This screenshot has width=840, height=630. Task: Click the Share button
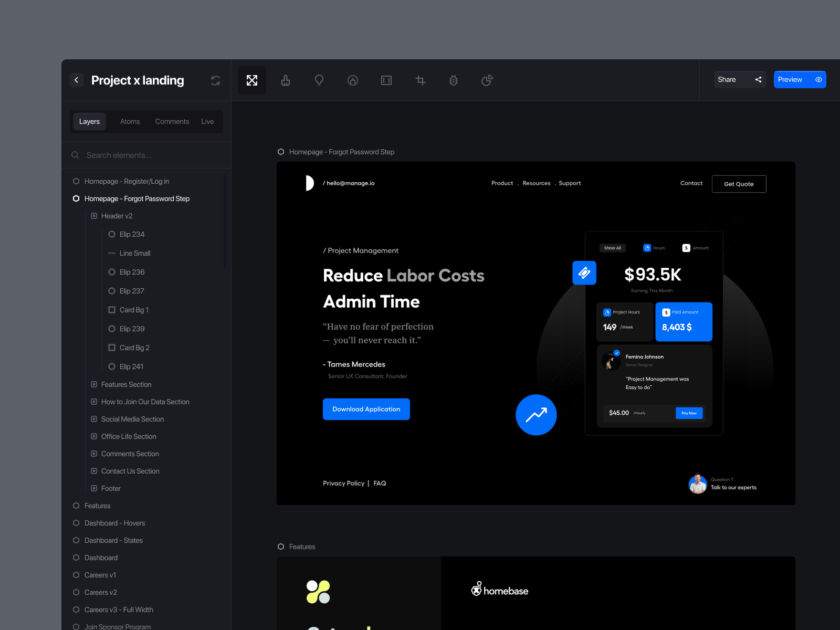pyautogui.click(x=740, y=79)
